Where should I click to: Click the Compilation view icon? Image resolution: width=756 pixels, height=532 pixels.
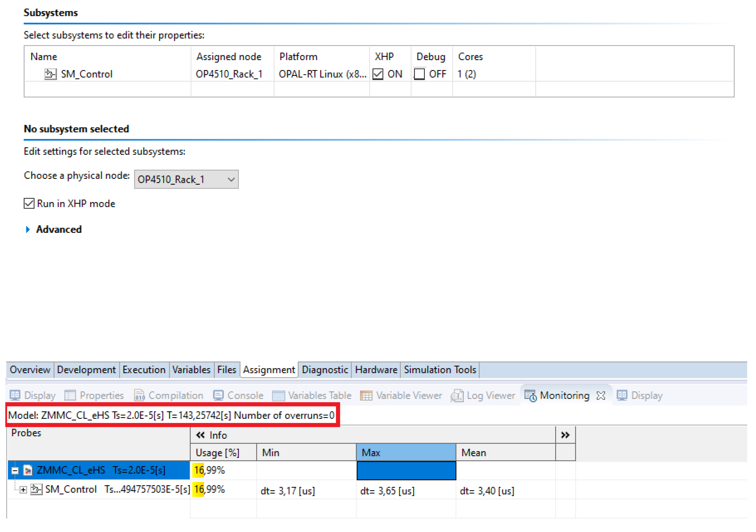(x=139, y=395)
